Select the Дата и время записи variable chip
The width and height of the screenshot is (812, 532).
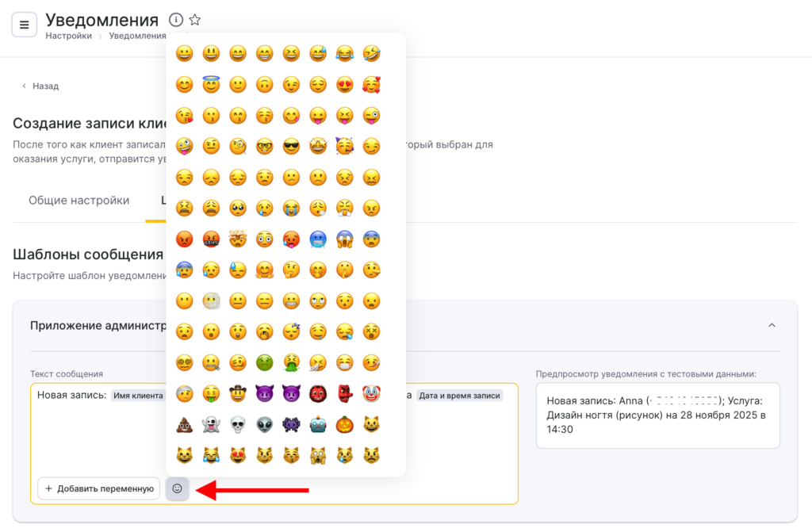(x=460, y=396)
